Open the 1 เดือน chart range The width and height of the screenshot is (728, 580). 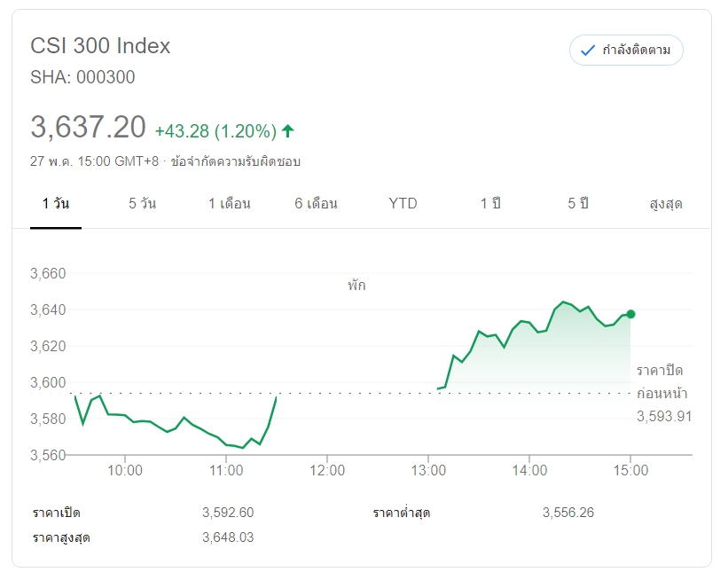pos(230,204)
